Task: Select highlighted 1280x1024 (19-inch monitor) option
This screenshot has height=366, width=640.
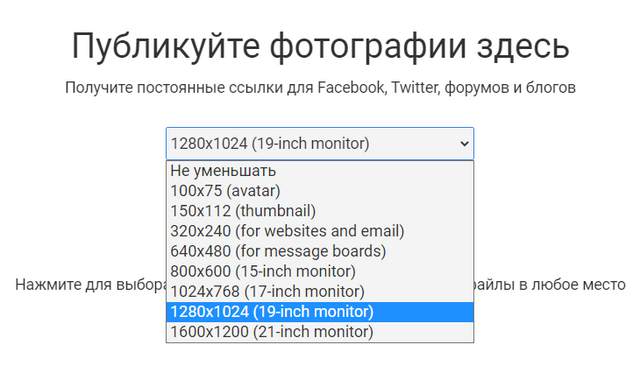Action: 320,312
